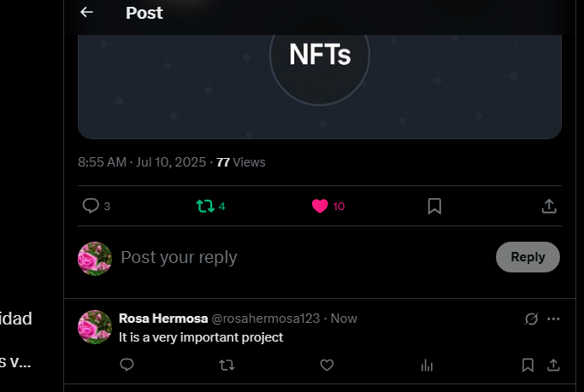Share Rosa Hermosa's comment

coord(553,366)
